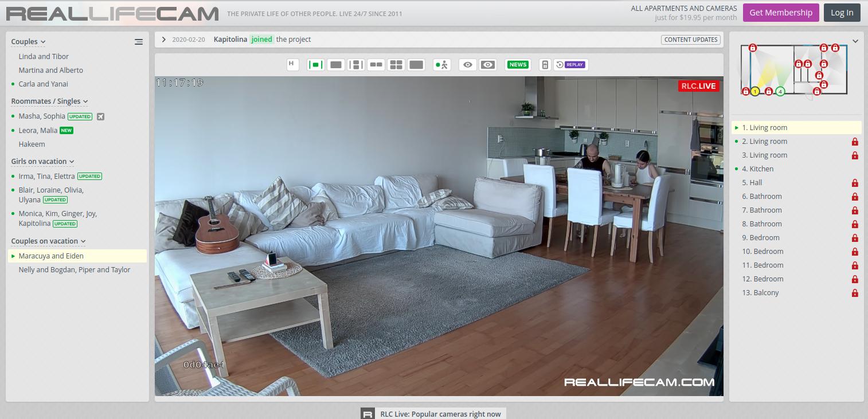Viewport: 868px width, 419px height.
Task: Click the Get Membership button
Action: (780, 12)
